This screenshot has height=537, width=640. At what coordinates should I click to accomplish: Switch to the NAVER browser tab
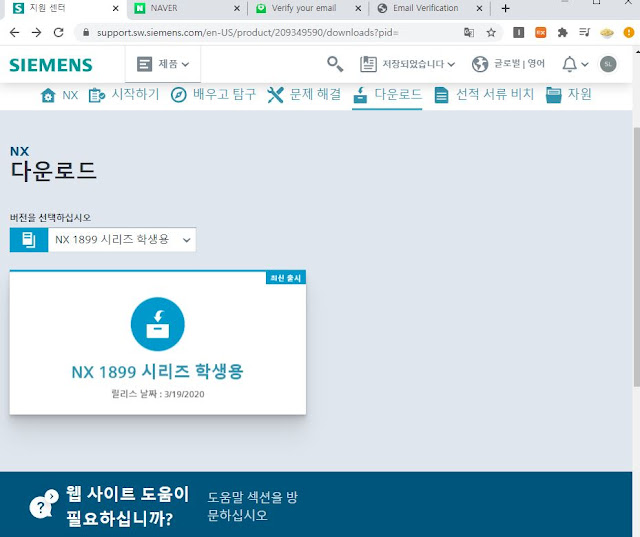pyautogui.click(x=182, y=8)
